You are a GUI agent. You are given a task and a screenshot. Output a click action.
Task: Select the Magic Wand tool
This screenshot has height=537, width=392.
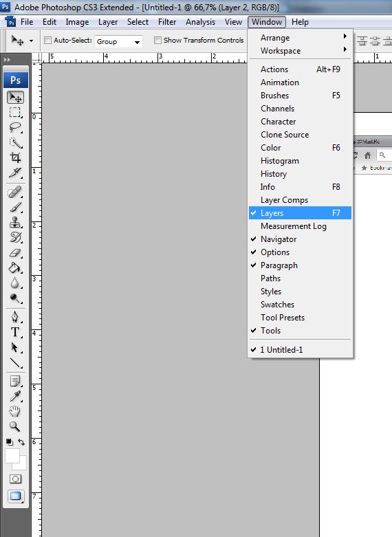point(15,142)
